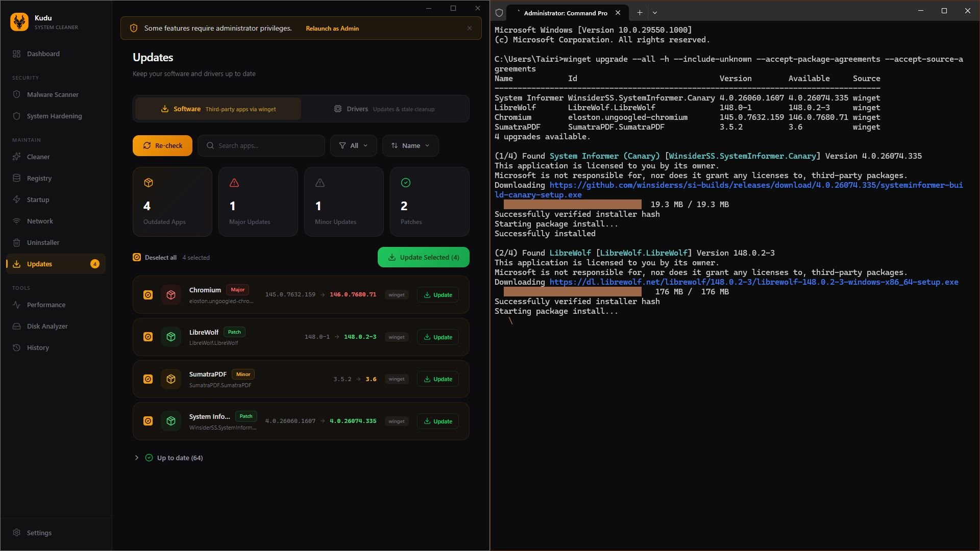Click the Chromium red package icon
Screen dimensions: 980x551
point(171,295)
